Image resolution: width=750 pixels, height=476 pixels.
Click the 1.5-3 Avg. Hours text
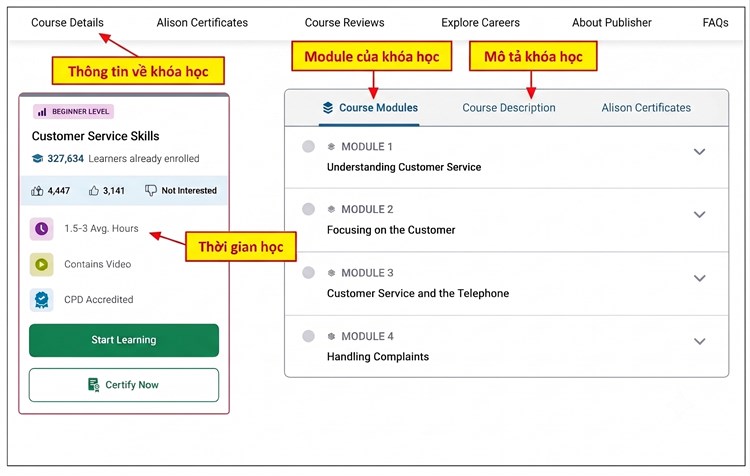(x=101, y=229)
